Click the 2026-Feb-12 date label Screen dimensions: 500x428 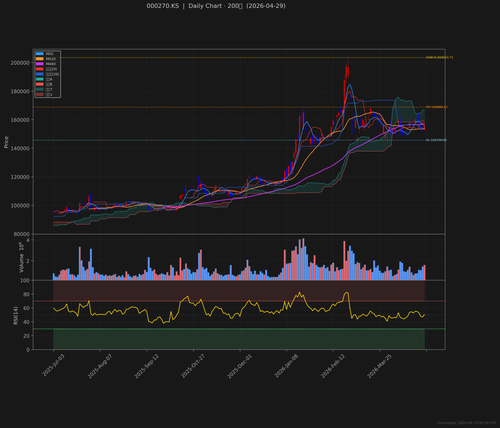333,366
